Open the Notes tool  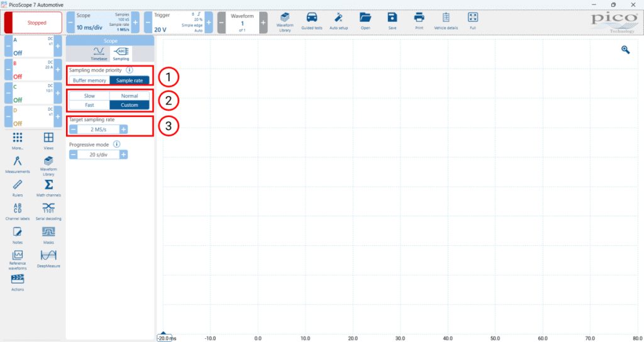(17, 235)
